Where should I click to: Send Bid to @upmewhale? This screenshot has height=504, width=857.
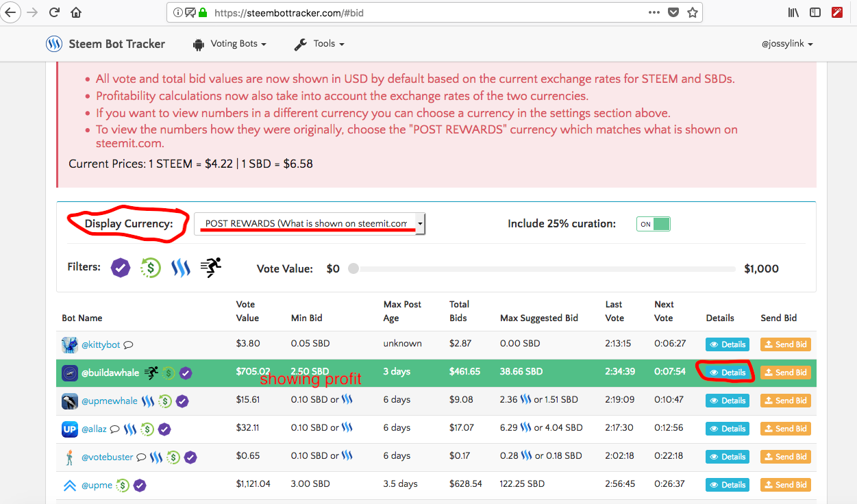pyautogui.click(x=786, y=401)
